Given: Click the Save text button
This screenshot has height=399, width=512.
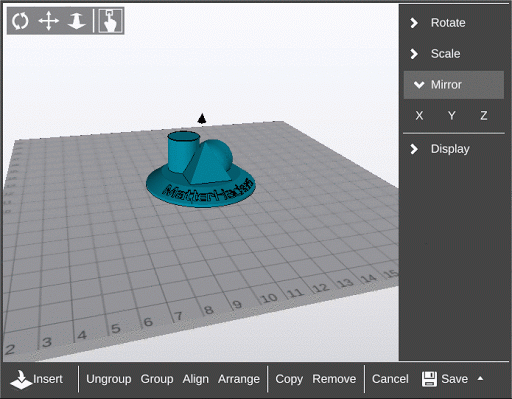Looking at the screenshot, I should 454,379.
